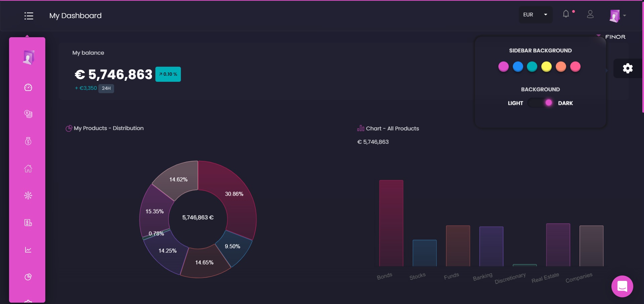Select the home icon for real estate
Screen dimensions: 644x304
click(28, 169)
